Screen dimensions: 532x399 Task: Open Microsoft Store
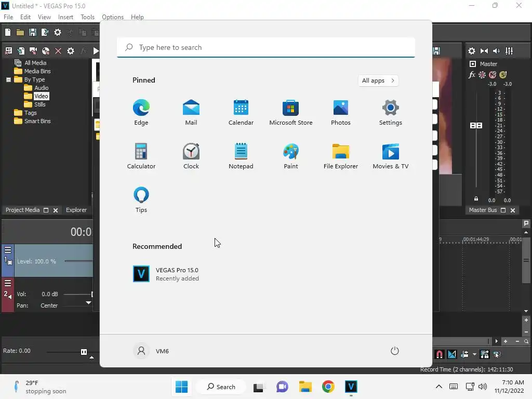click(291, 112)
